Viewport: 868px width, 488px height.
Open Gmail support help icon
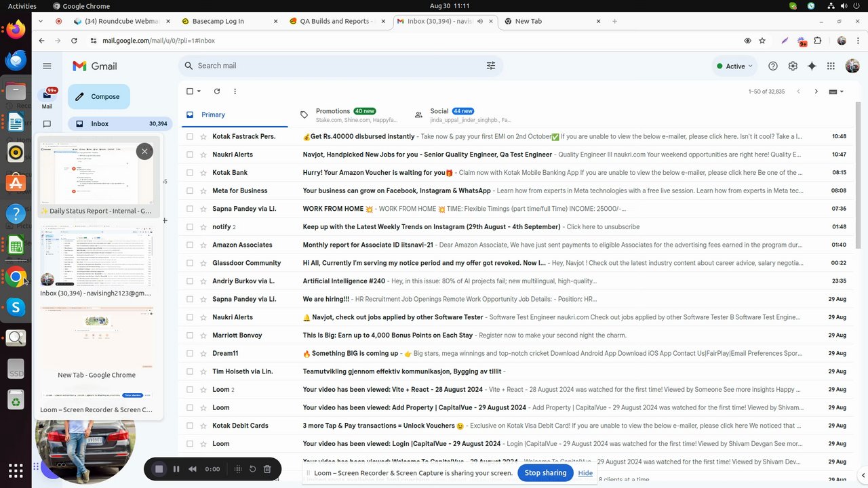point(773,66)
